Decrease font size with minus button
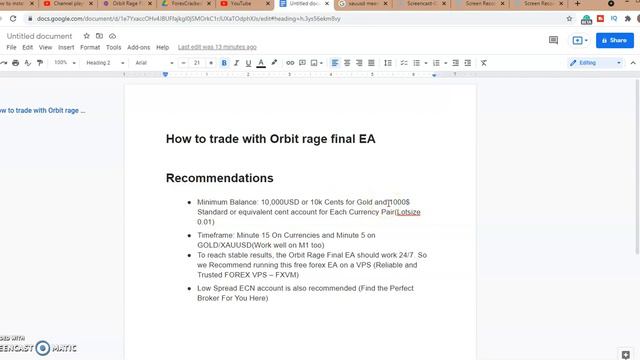The width and height of the screenshot is (640, 360). 184,63
